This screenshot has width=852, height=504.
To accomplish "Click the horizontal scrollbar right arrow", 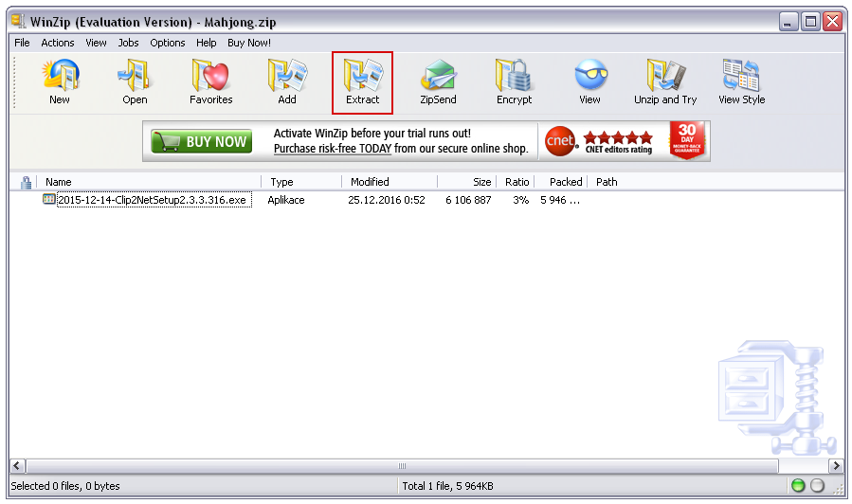I will pos(836,465).
